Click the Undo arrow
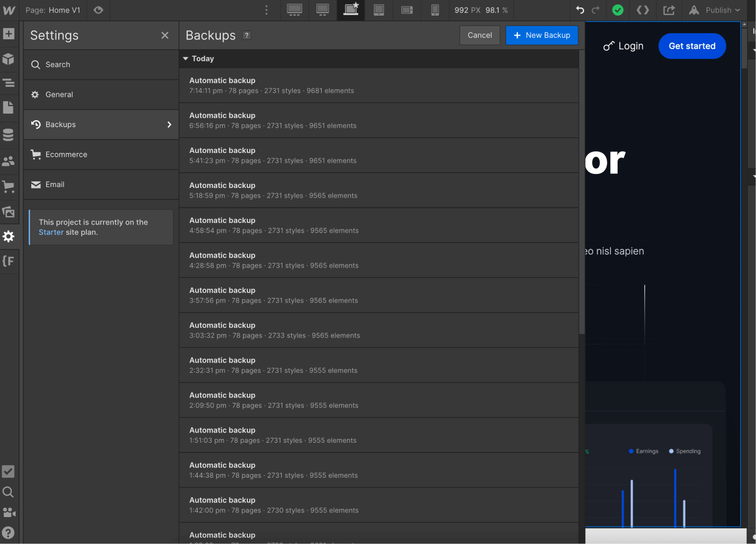Image resolution: width=756 pixels, height=544 pixels. click(580, 10)
